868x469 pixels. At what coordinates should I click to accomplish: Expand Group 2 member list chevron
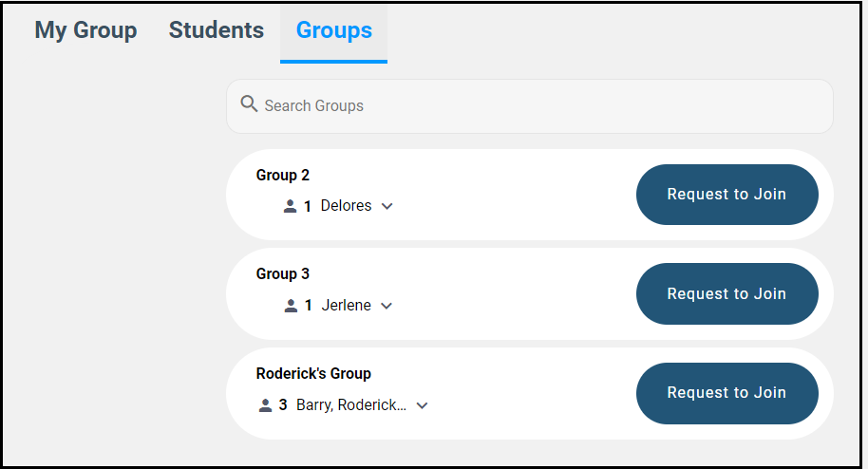[x=387, y=206]
